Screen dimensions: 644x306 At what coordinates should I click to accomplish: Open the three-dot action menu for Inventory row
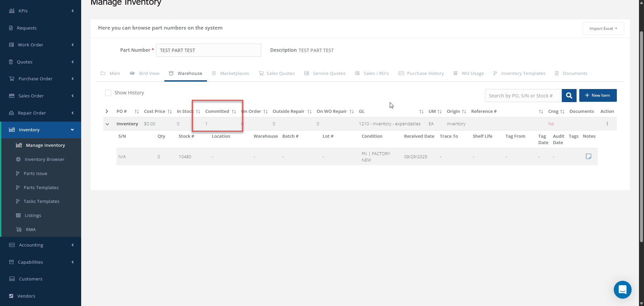click(607, 124)
